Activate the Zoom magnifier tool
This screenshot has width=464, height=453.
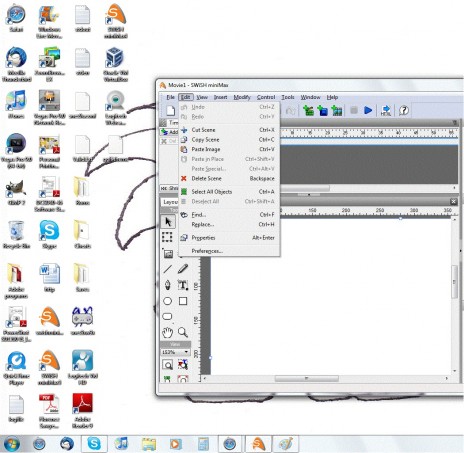(x=183, y=332)
